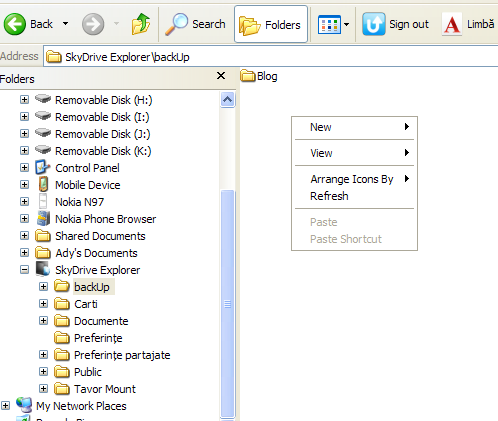Click the folder tree scroll-up arrow
This screenshot has width=498, height=421.
(228, 99)
